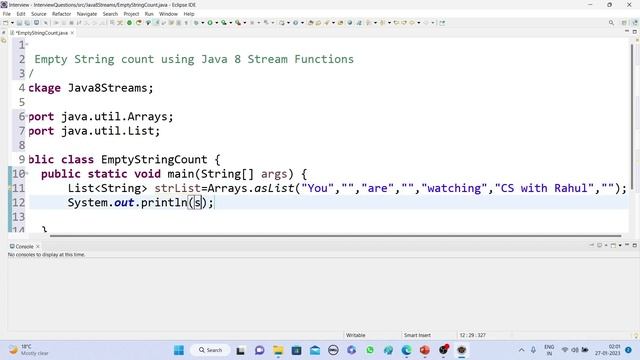
Task: Open the New file dropdown arrow
Action: [12, 23]
